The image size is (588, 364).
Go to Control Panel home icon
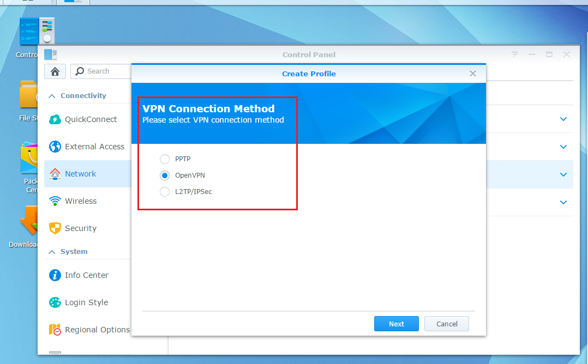click(x=55, y=71)
